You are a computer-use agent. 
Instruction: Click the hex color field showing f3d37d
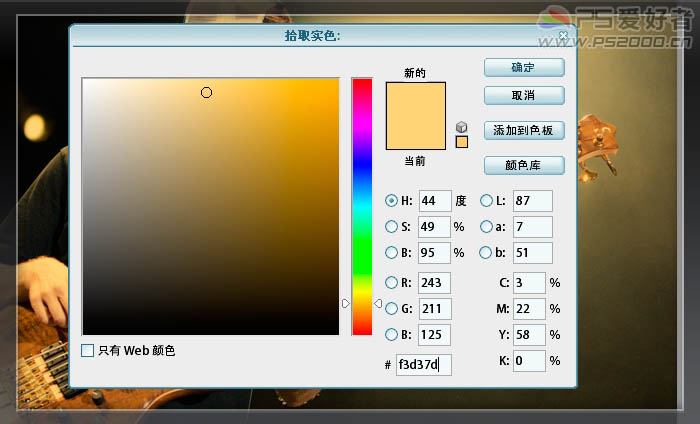[x=424, y=365]
